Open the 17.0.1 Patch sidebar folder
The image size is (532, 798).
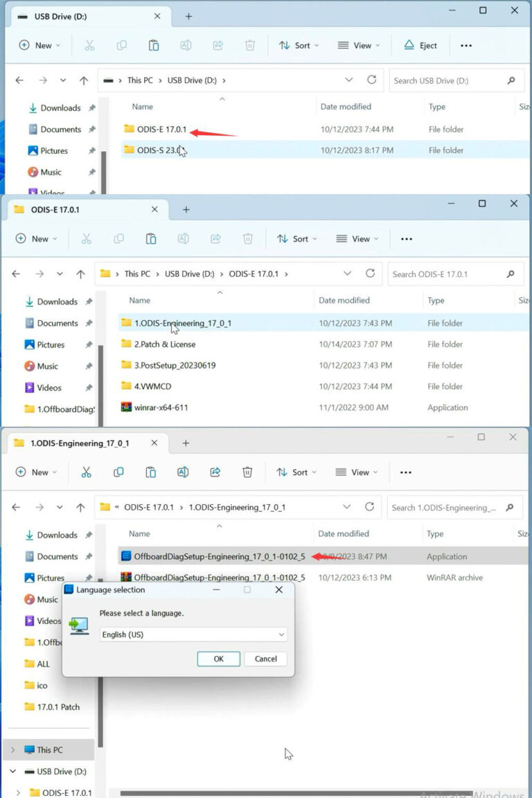(58, 707)
